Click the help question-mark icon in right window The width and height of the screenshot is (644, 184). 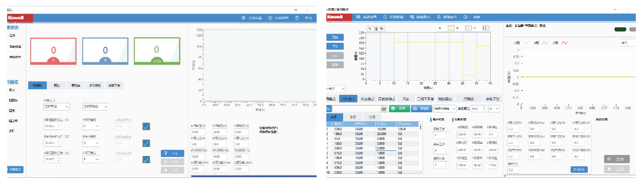coord(465,17)
